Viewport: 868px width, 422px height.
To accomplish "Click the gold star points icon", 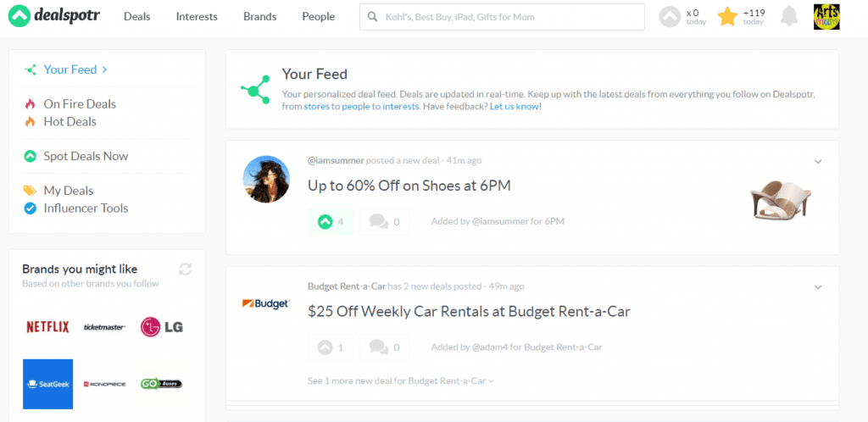I will (x=727, y=17).
